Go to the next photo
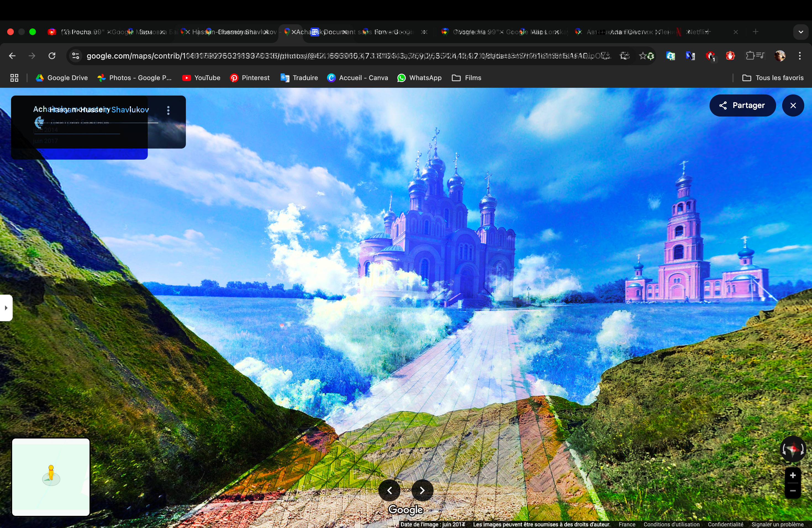This screenshot has width=812, height=528. coord(422,490)
